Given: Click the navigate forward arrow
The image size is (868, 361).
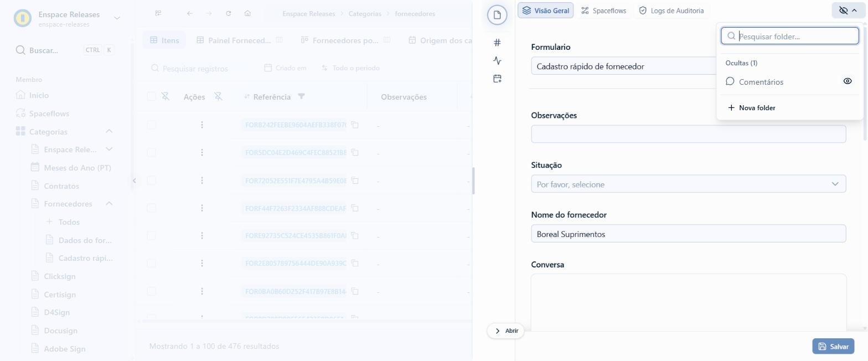Looking at the screenshot, I should (209, 13).
